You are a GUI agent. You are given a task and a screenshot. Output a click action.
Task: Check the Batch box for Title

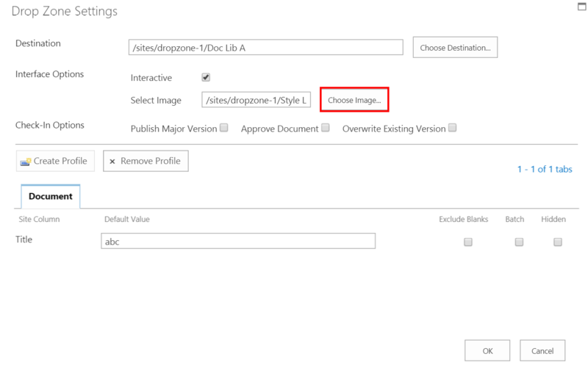pyautogui.click(x=519, y=242)
